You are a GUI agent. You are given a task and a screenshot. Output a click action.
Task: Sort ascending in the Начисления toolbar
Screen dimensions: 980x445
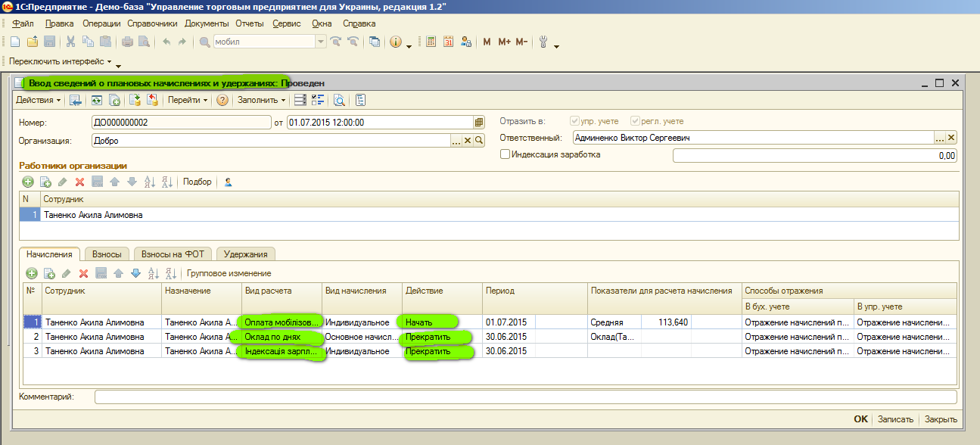(154, 273)
